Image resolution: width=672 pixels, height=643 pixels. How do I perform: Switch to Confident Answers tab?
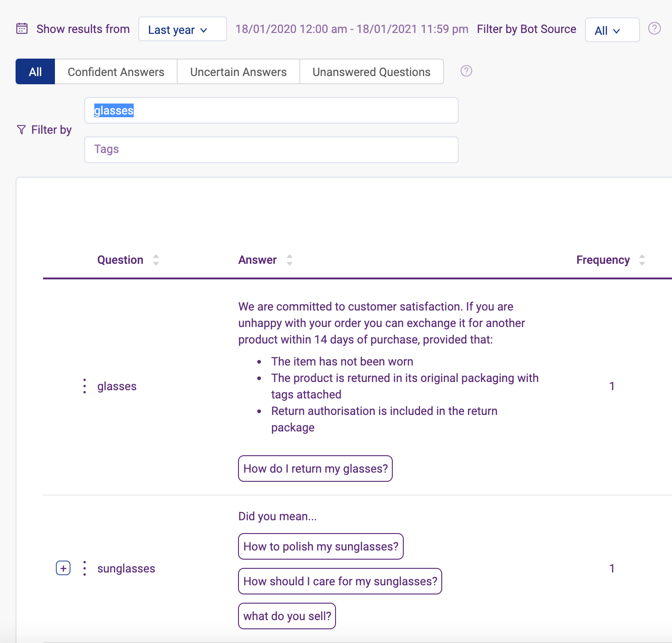116,71
